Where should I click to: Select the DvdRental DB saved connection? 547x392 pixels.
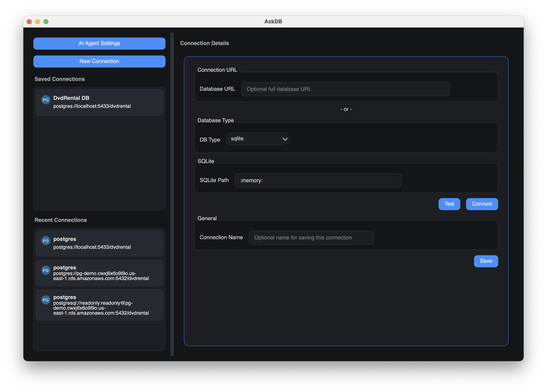99,102
